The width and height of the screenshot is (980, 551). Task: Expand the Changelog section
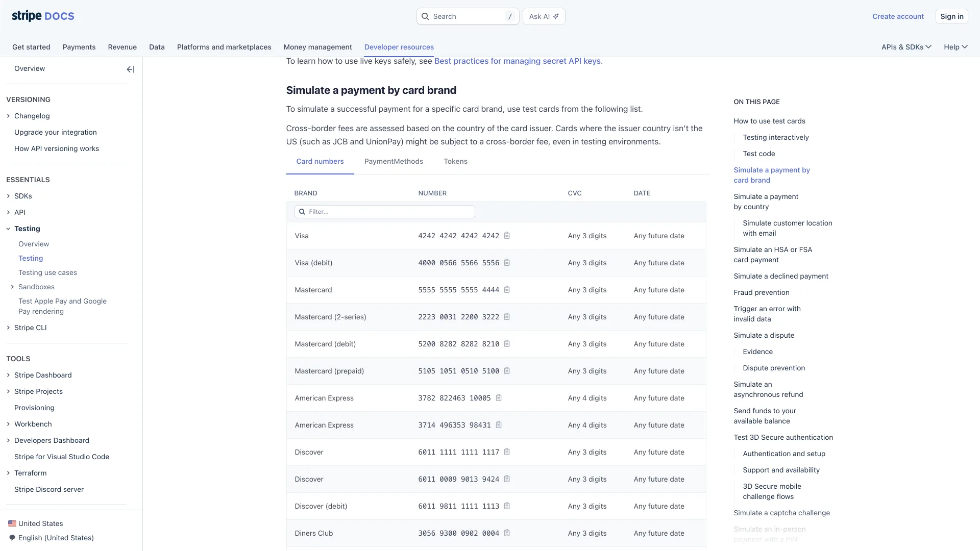(8, 116)
